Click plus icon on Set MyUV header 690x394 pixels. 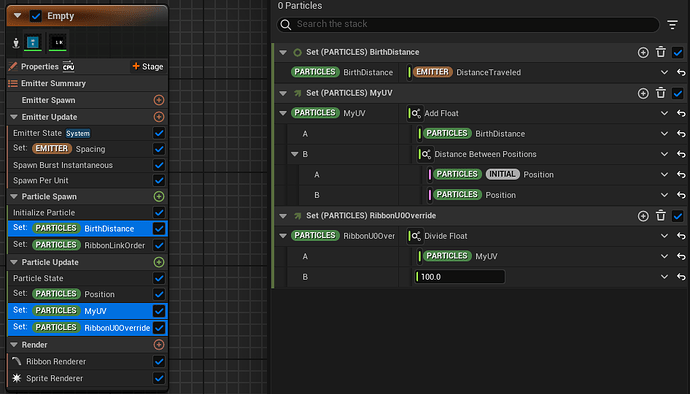click(643, 93)
